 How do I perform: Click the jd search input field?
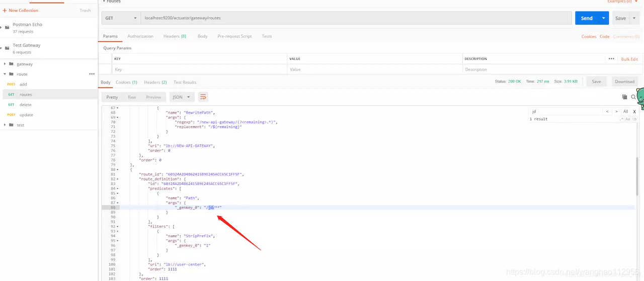[x=566, y=112]
